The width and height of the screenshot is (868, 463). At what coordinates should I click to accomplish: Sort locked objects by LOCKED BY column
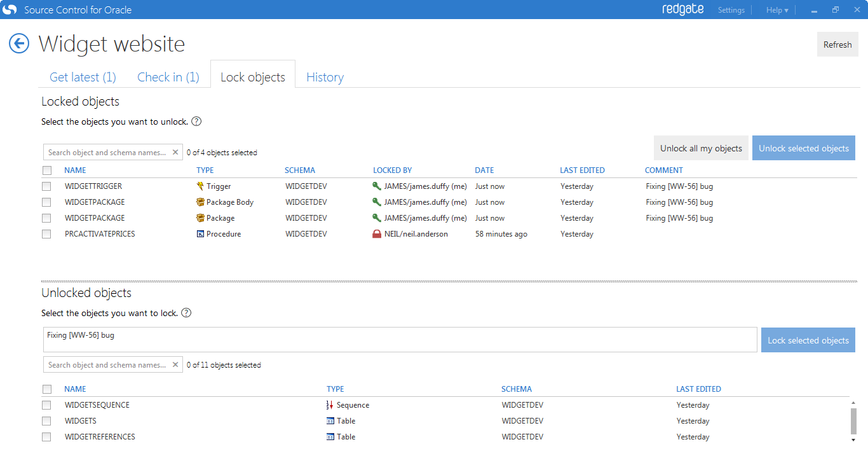click(x=392, y=170)
